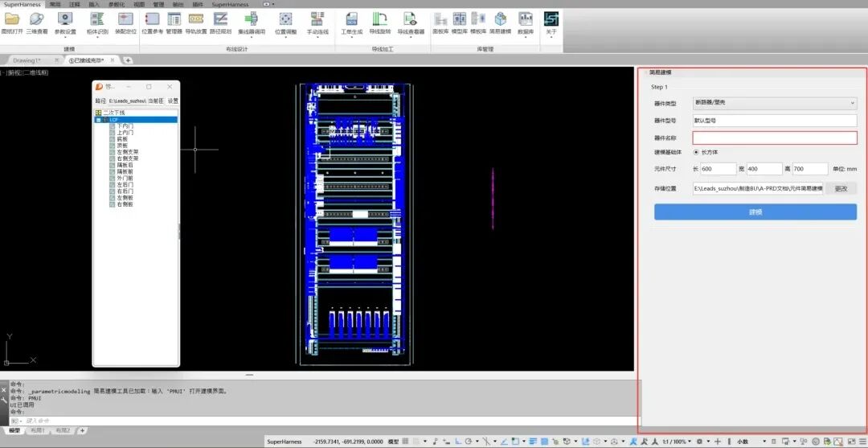Toggle the 下内门 checkbox in tree
This screenshot has height=448, width=868.
pyautogui.click(x=113, y=126)
